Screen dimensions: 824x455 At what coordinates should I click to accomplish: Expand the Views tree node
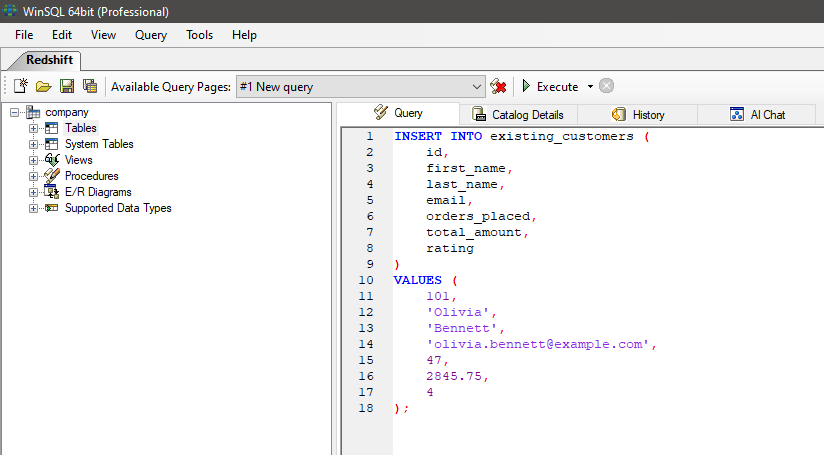point(34,160)
